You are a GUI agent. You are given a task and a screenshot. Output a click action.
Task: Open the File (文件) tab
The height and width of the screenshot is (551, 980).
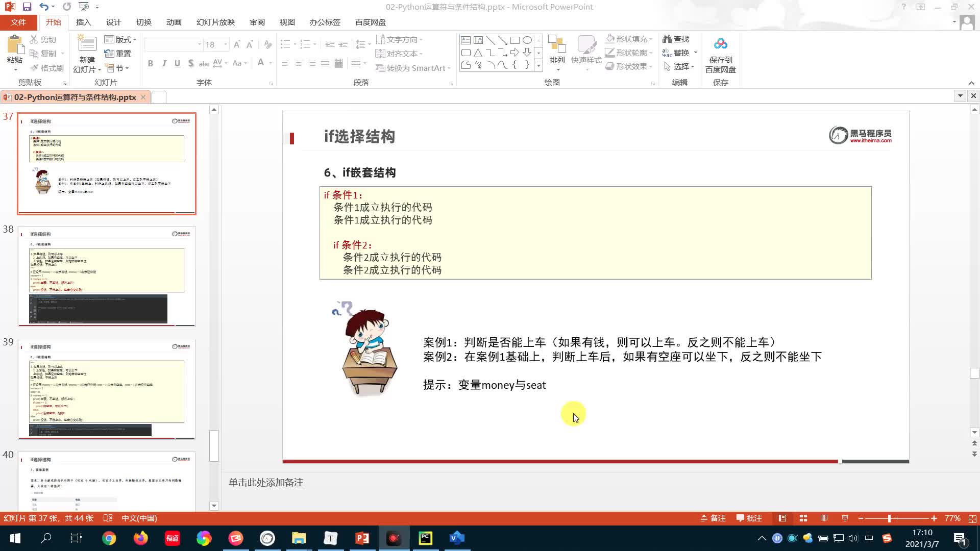click(18, 22)
